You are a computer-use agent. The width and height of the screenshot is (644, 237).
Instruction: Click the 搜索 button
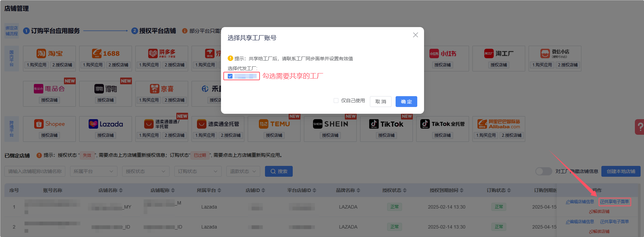[x=279, y=171]
